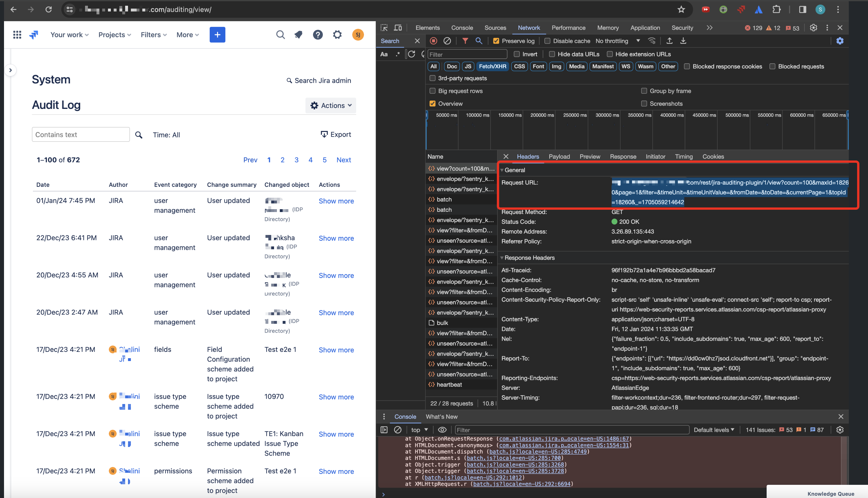Viewport: 868px width, 498px height.
Task: Switch to the Payload tab
Action: tap(559, 157)
